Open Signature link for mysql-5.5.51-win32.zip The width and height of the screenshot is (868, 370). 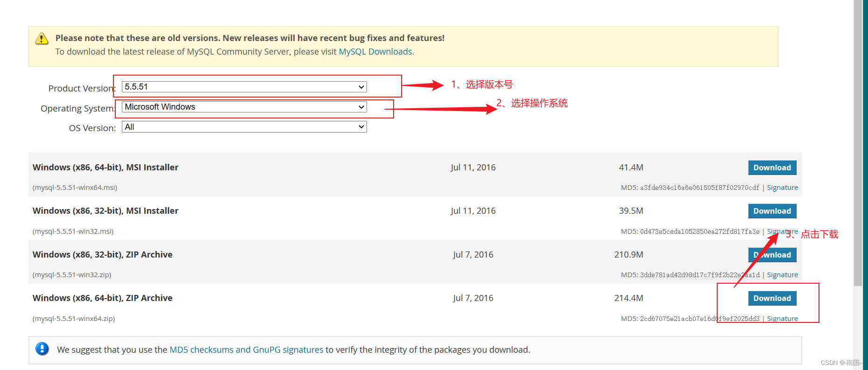click(x=783, y=275)
